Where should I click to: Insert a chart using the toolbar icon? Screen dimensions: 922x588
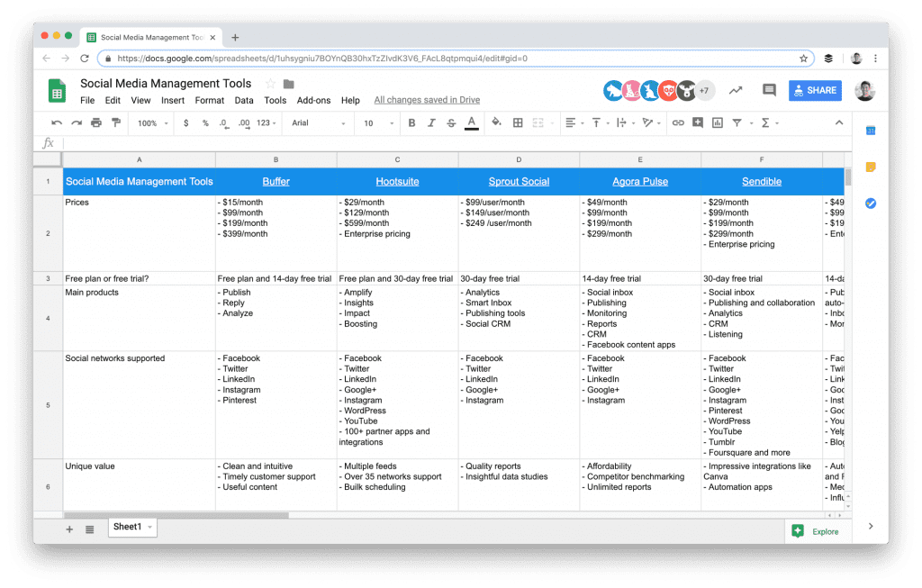pos(718,123)
